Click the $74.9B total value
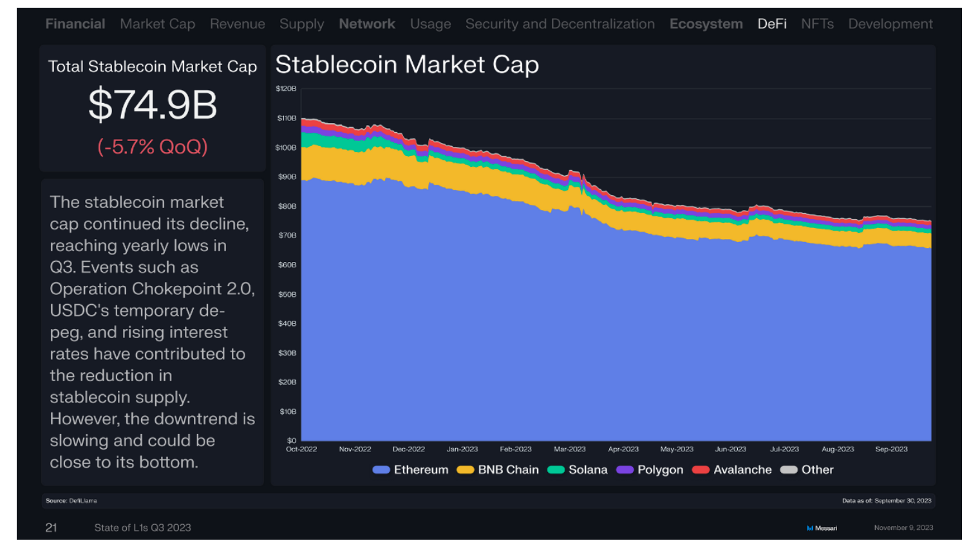Screen dimensions: 980x559 pos(153,104)
